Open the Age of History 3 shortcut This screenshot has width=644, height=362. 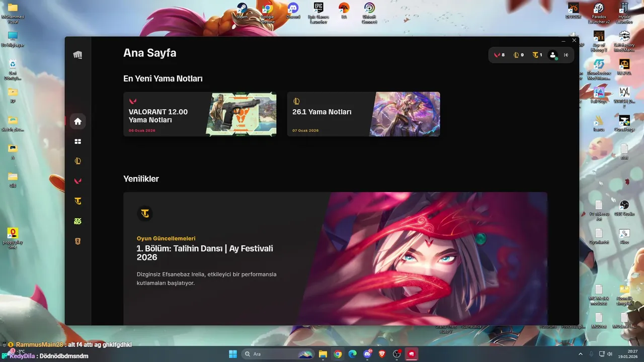coord(599,41)
